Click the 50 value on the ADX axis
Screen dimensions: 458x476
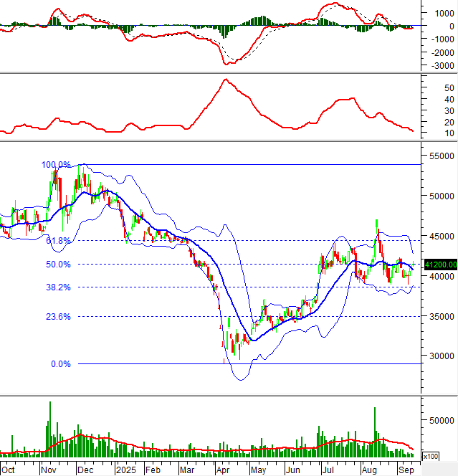[449, 88]
